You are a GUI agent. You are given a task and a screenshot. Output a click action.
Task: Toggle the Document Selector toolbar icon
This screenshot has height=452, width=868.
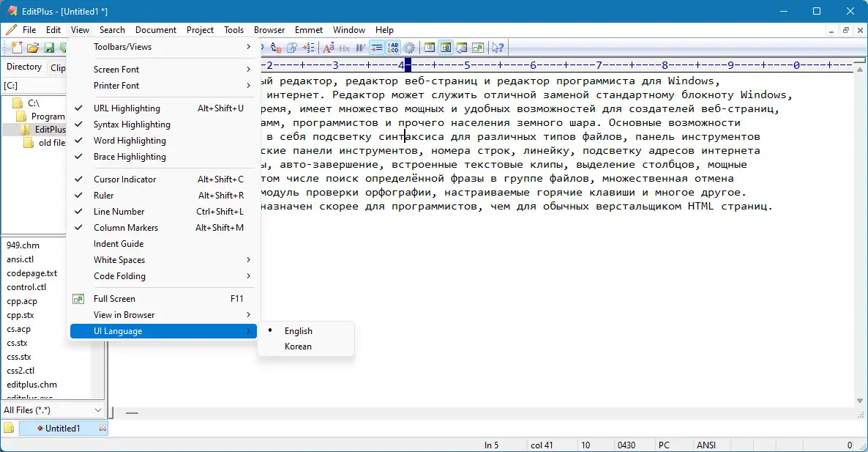(x=445, y=48)
